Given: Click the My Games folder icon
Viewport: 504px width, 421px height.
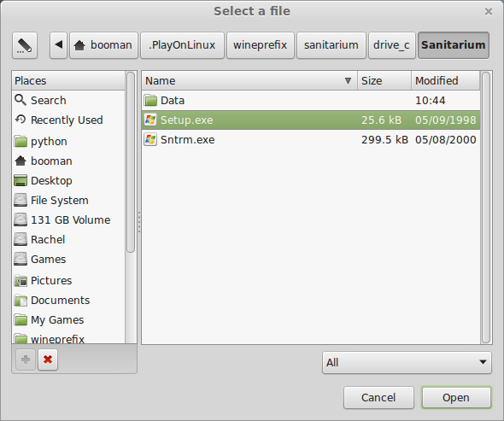Looking at the screenshot, I should click(21, 320).
